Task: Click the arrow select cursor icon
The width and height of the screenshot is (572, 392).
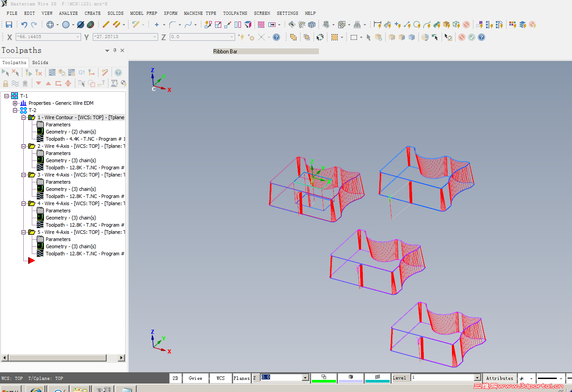Action: click(x=369, y=37)
